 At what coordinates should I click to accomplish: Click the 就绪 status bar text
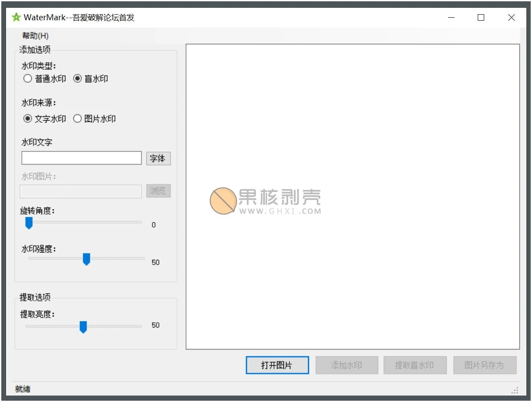[22, 389]
